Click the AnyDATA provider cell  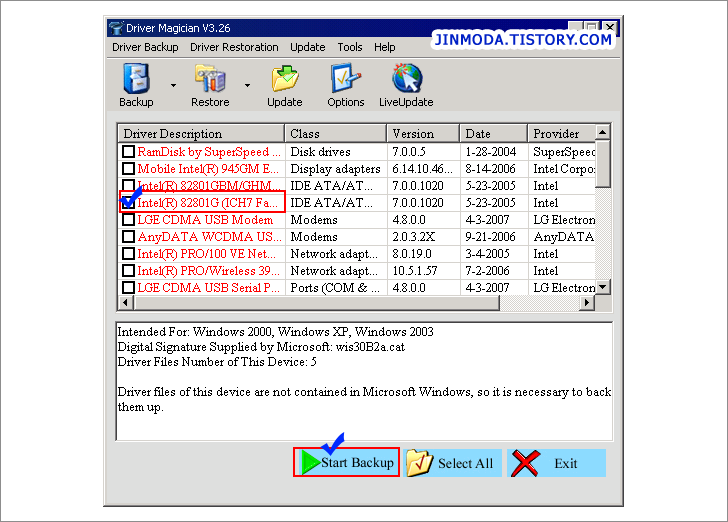coord(564,237)
